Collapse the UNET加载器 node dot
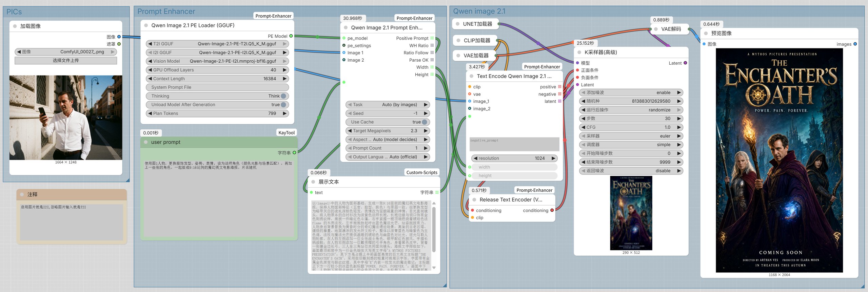 [458, 24]
